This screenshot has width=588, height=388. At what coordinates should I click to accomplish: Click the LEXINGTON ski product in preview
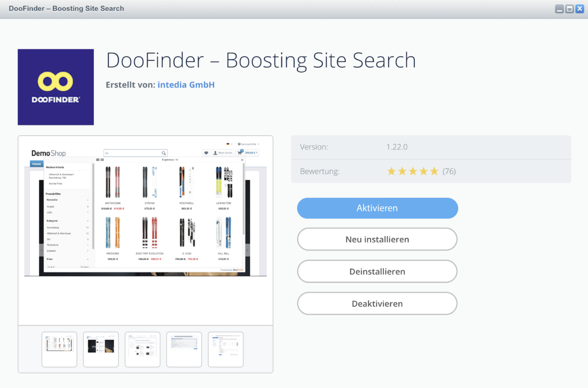coord(224,188)
